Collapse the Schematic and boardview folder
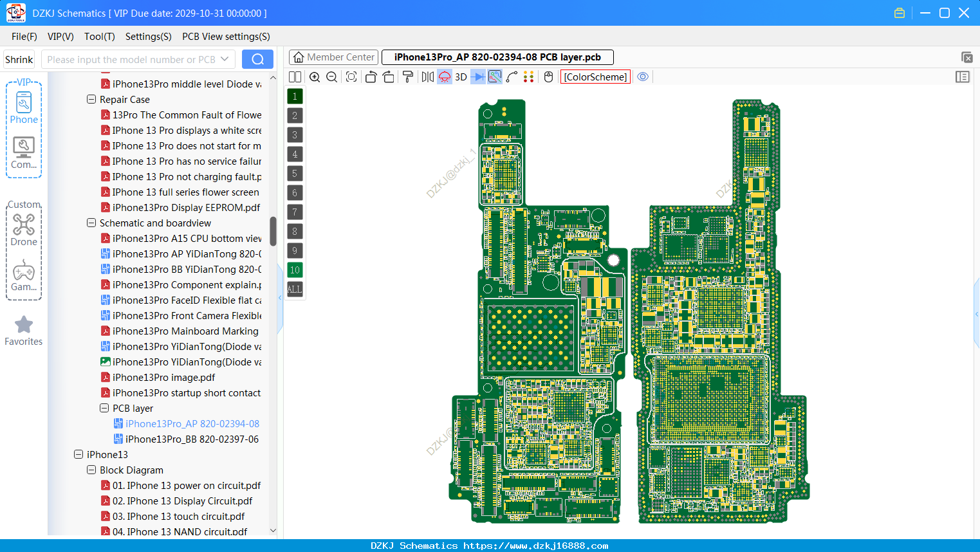The width and height of the screenshot is (980, 552). tap(91, 223)
